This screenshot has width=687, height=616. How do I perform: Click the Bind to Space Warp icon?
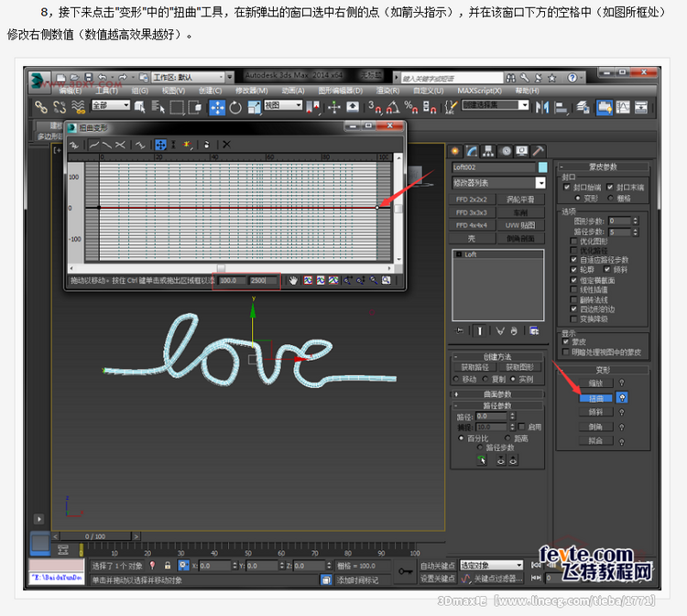click(78, 107)
